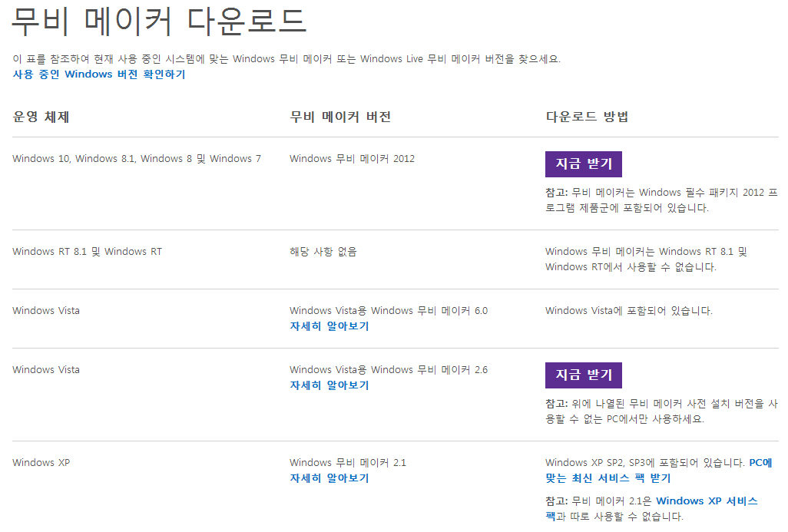Open '자세히 알아보기' under Movie Maker 2.6

[x=329, y=385]
